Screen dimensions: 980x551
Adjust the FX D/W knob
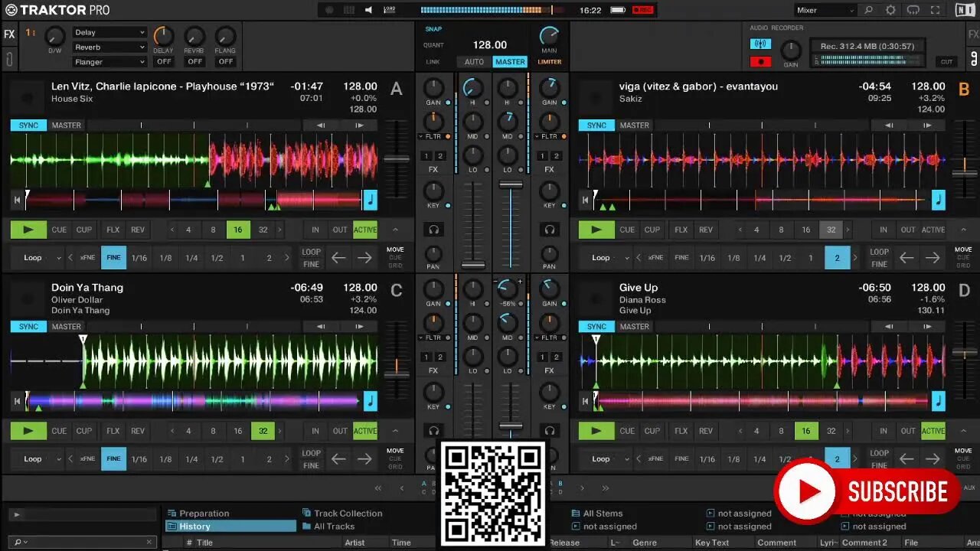[x=54, y=35]
